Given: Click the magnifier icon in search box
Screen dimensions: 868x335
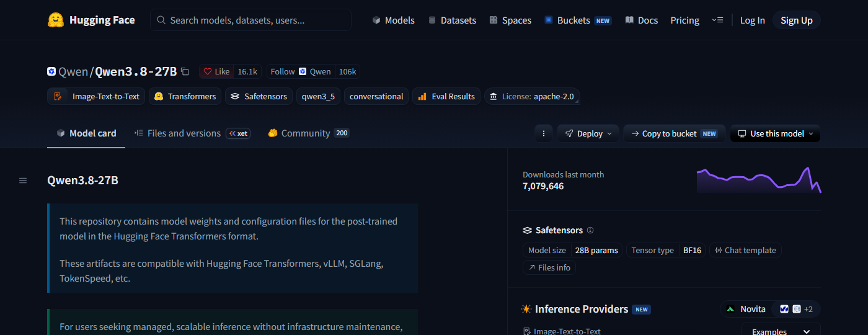Looking at the screenshot, I should (x=161, y=20).
